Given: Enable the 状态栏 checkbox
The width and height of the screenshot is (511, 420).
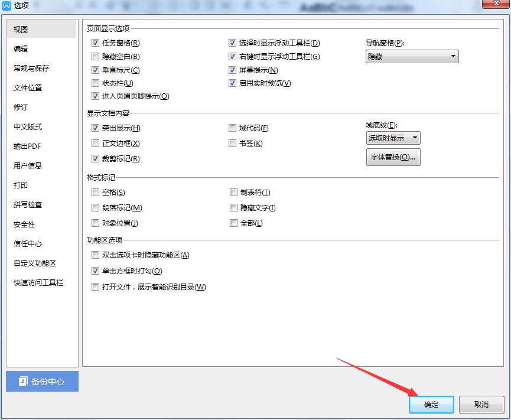Looking at the screenshot, I should click(96, 83).
